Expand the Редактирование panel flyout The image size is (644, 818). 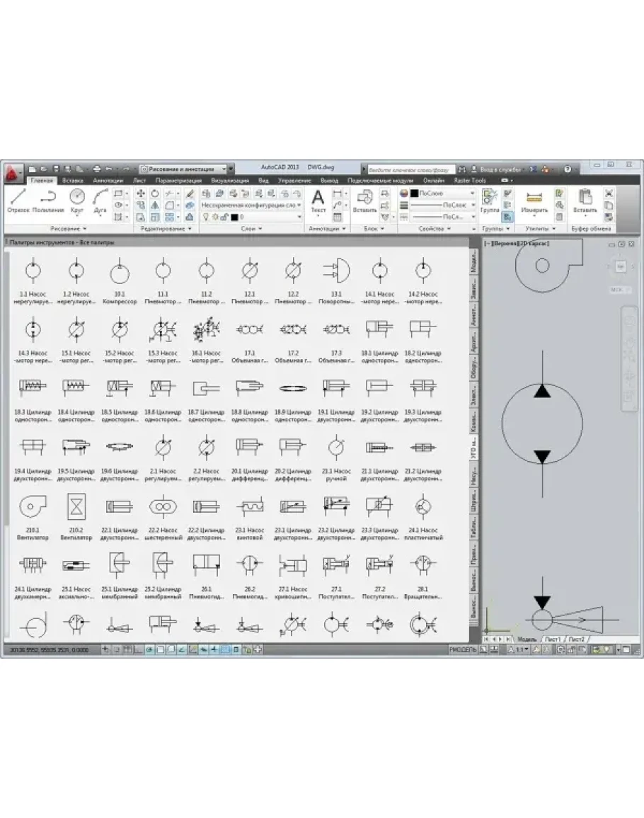pos(190,229)
